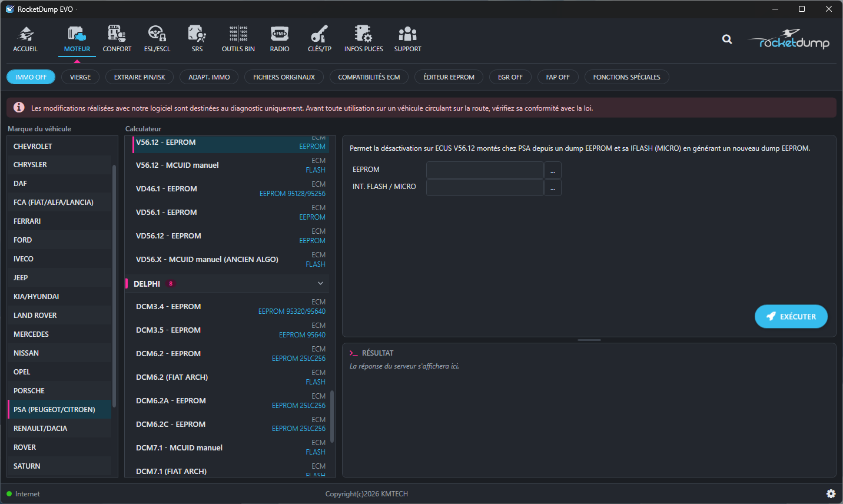Select the MOTEUR engine icon

coord(77,39)
